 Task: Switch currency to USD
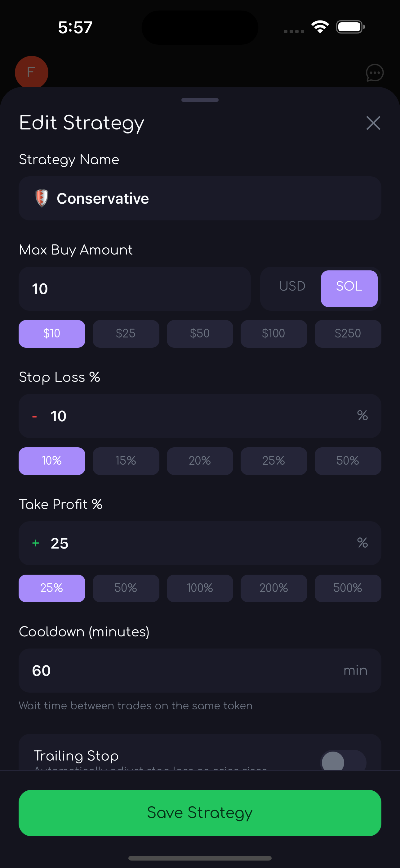coord(292,287)
